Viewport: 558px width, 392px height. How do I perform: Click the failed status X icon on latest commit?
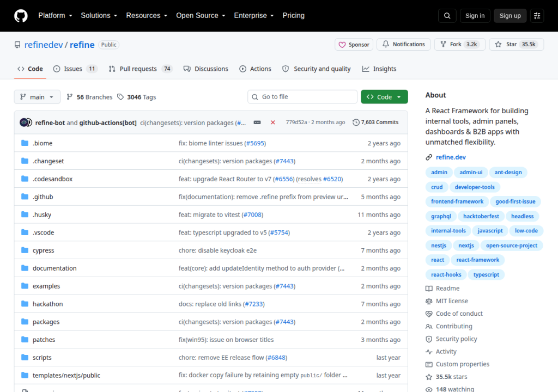[x=272, y=122]
